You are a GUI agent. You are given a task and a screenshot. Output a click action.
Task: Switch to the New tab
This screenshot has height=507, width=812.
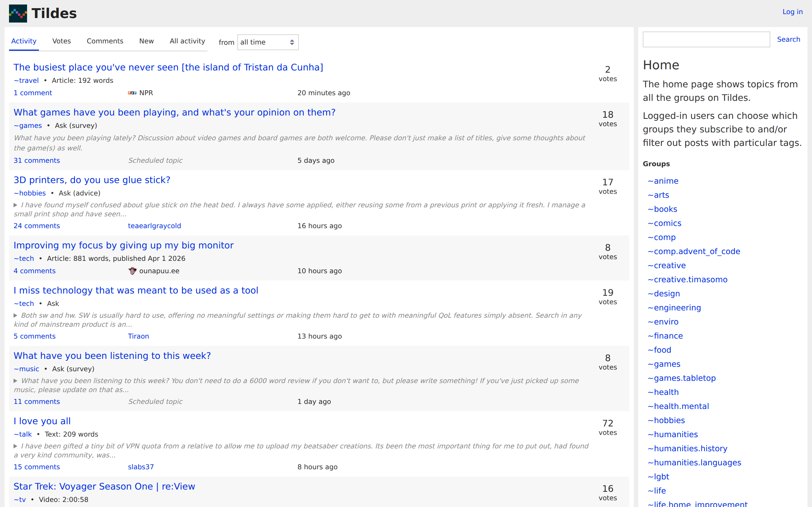(146, 41)
